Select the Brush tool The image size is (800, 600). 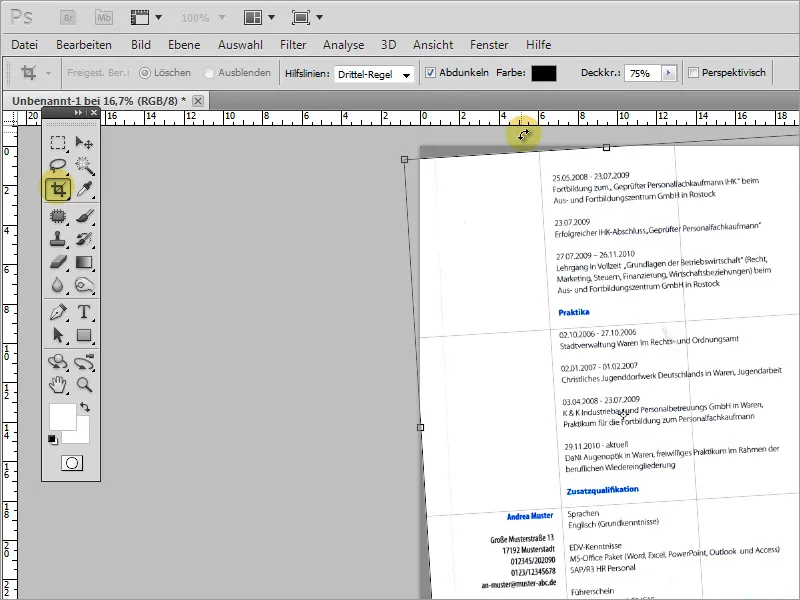tap(84, 216)
